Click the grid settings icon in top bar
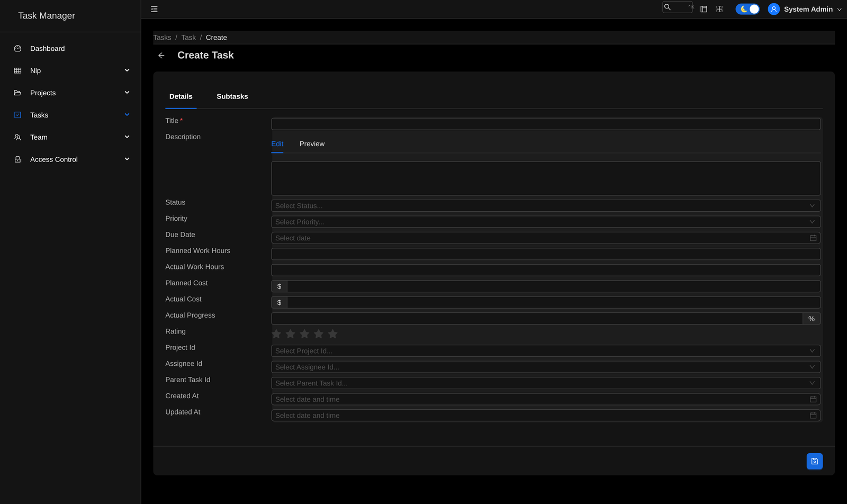The width and height of the screenshot is (847, 504). pos(719,9)
